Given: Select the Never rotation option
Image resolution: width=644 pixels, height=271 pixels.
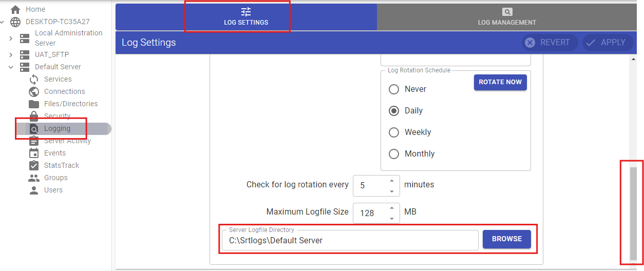Looking at the screenshot, I should pyautogui.click(x=394, y=89).
